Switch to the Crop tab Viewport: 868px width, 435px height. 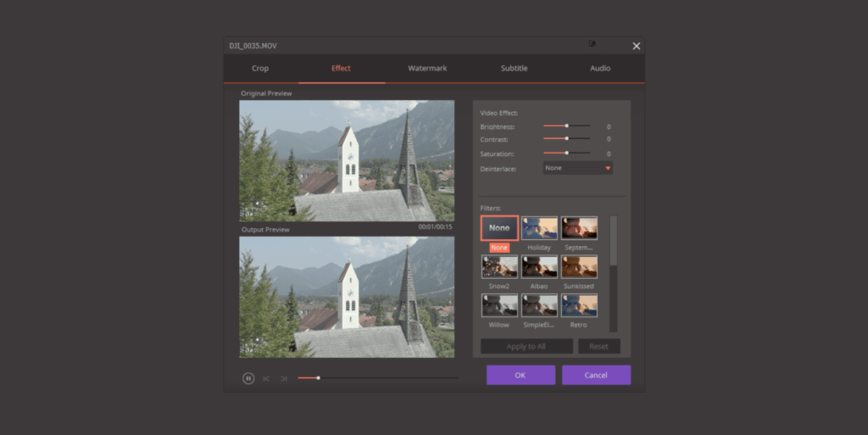pos(260,68)
